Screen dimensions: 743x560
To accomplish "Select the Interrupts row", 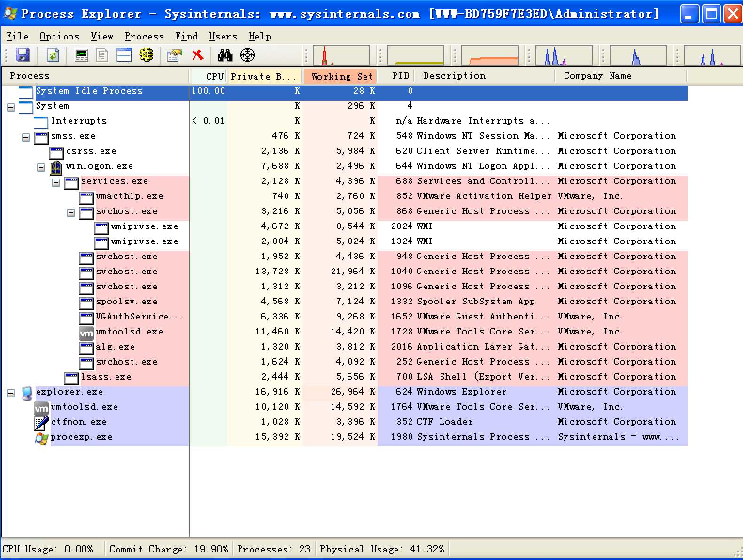I will (345, 121).
